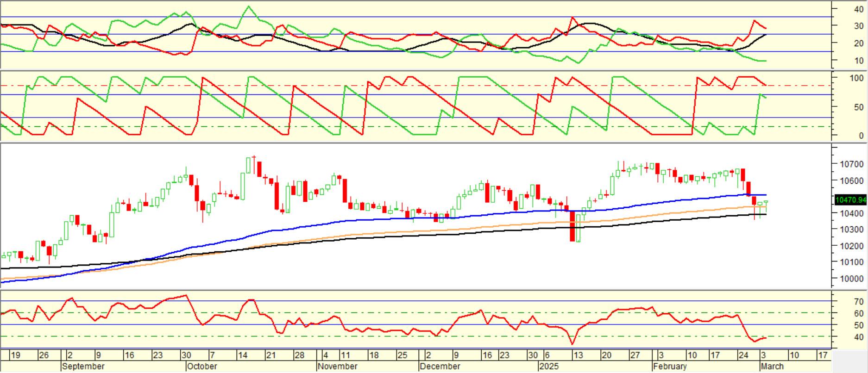Click the 7 date tick in October
868x373 pixels.
tap(213, 355)
